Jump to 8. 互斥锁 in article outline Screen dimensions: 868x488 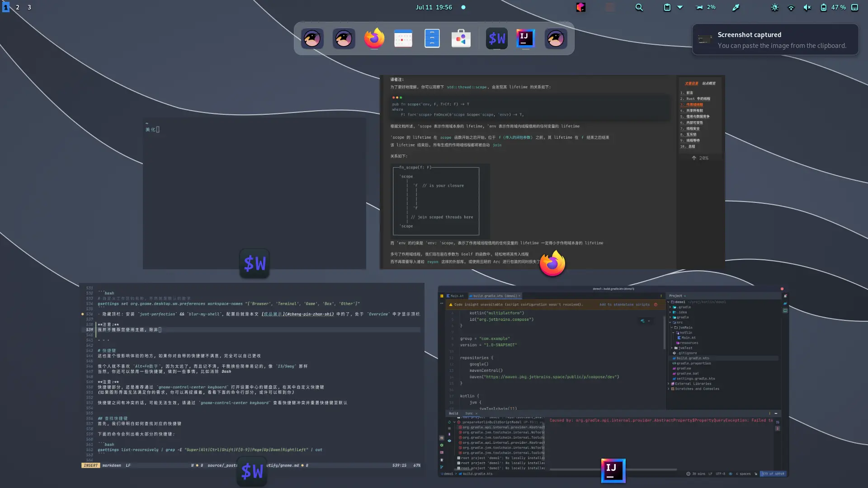pos(689,135)
